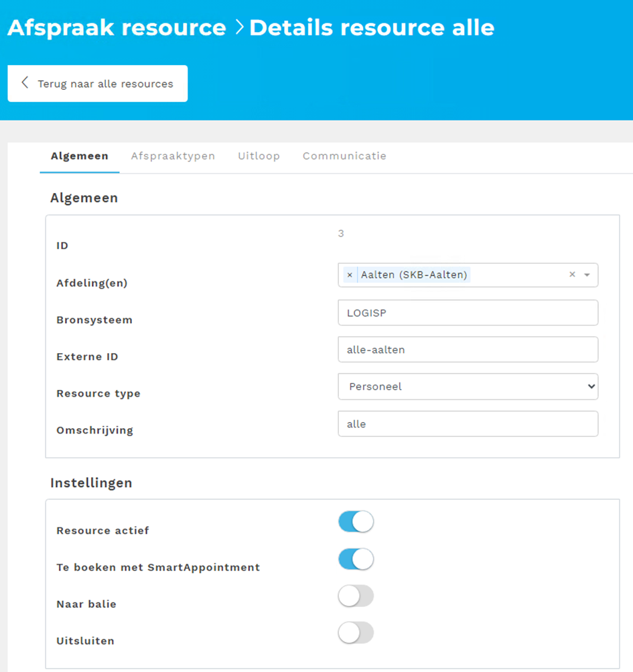Enable the Naar balie switch

pyautogui.click(x=356, y=596)
